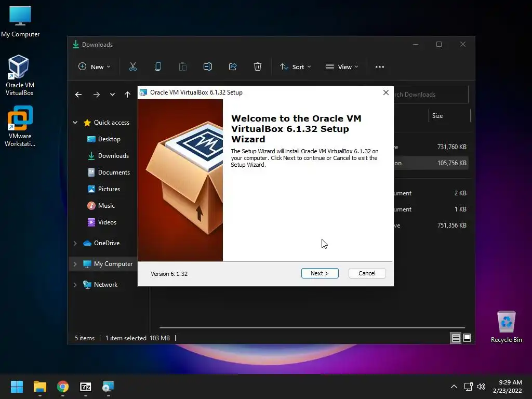Go forward with the right arrow

point(97,95)
